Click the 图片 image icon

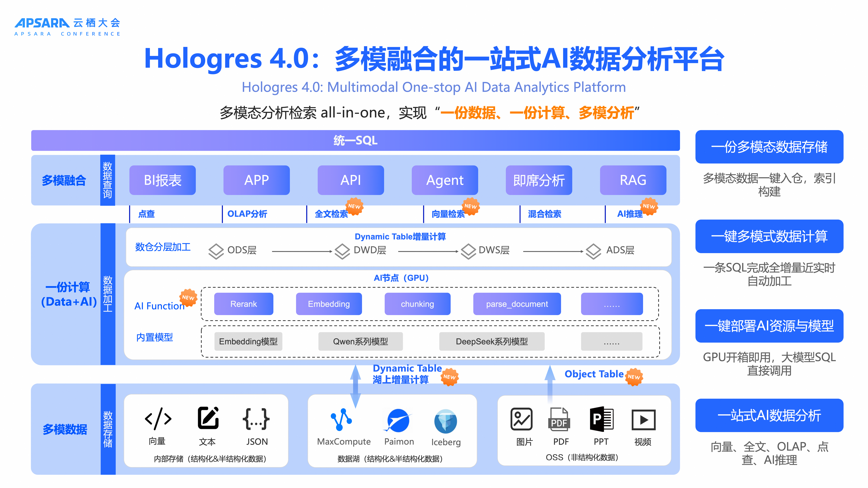[521, 419]
